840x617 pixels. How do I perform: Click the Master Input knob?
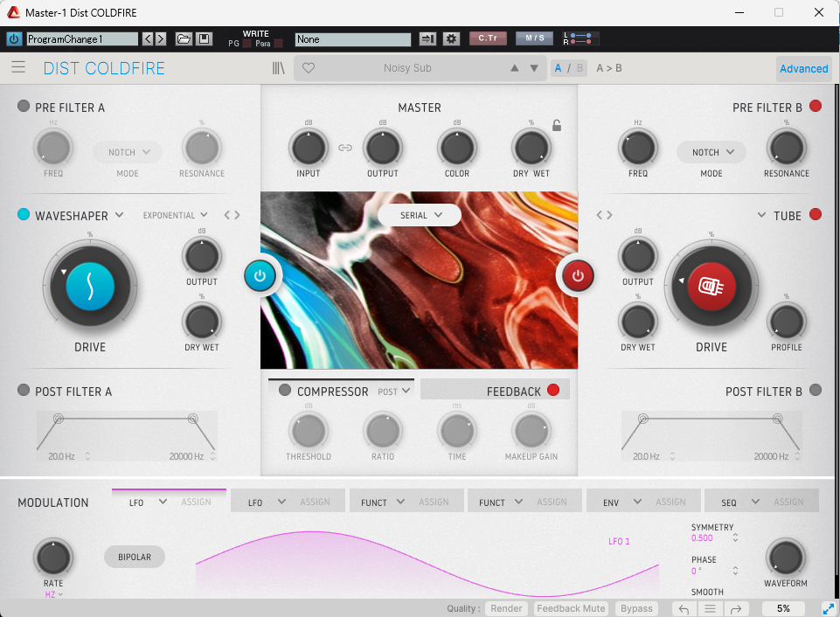point(308,148)
